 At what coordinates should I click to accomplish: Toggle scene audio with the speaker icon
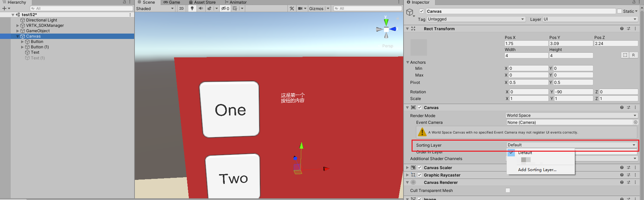(201, 8)
